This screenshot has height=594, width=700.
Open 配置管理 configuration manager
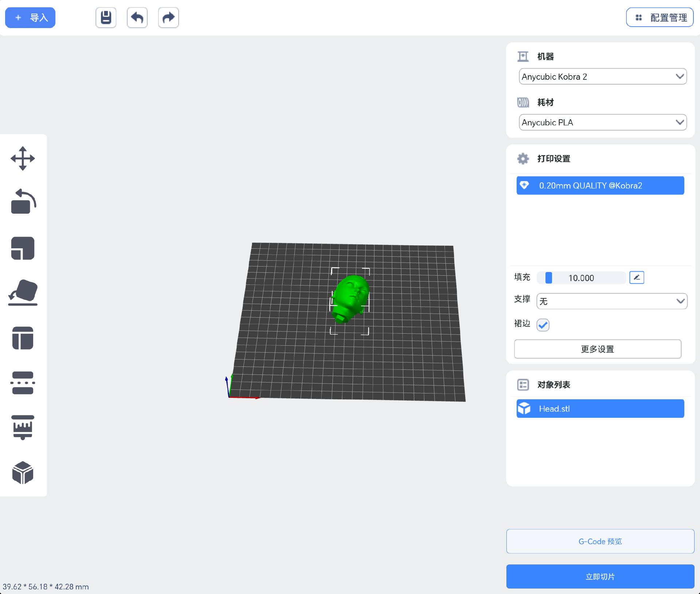coord(660,17)
